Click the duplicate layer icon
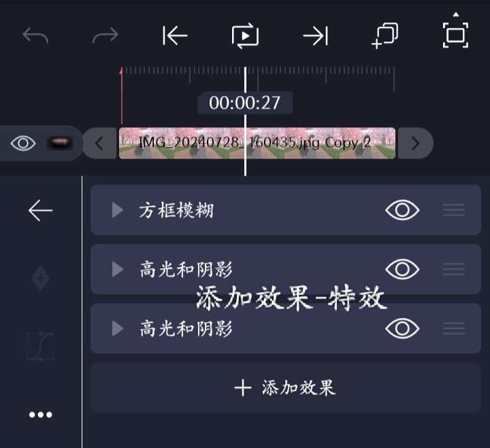The width and height of the screenshot is (490, 448). click(385, 35)
